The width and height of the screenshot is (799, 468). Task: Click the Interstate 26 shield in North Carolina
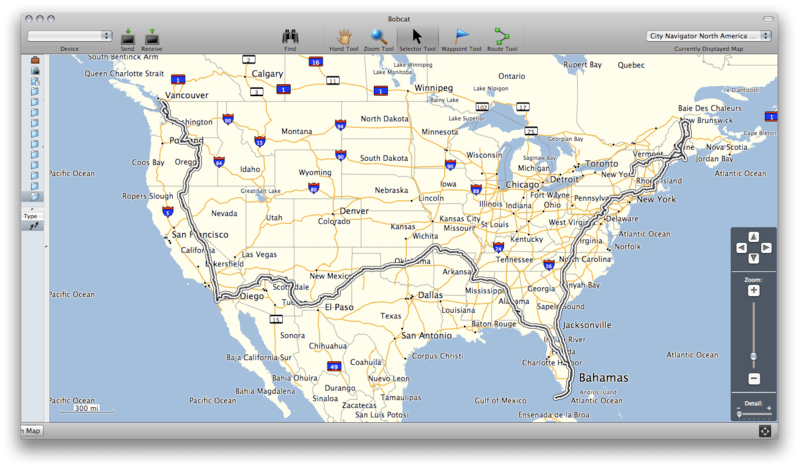(x=549, y=265)
